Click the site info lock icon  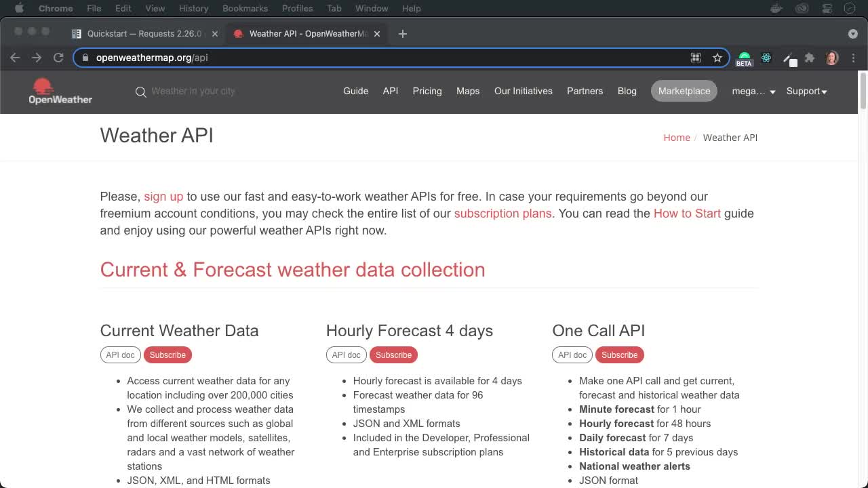pos(85,58)
